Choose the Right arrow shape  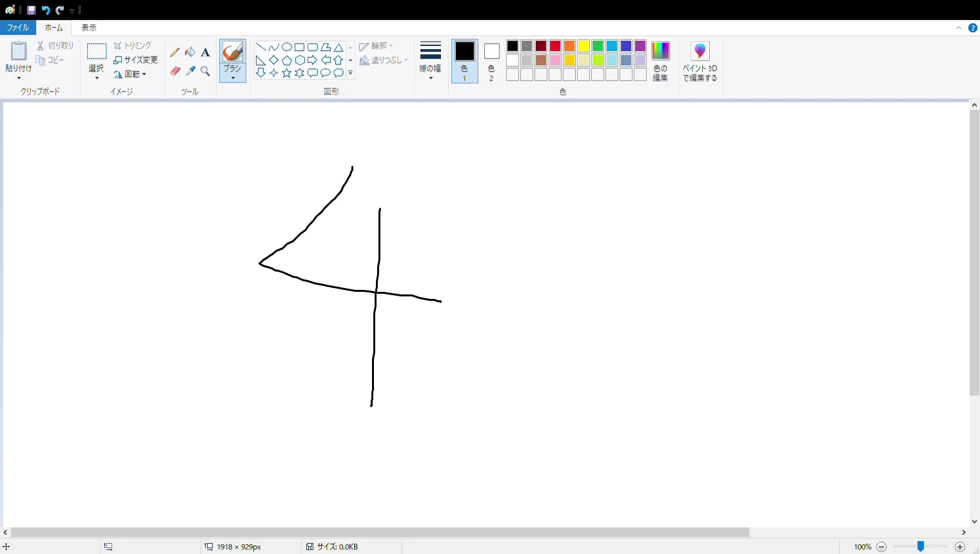coord(313,60)
